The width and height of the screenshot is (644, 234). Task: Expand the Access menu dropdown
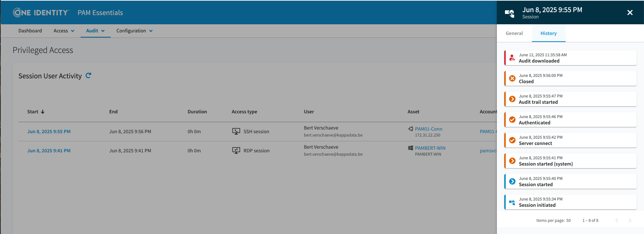pos(64,31)
